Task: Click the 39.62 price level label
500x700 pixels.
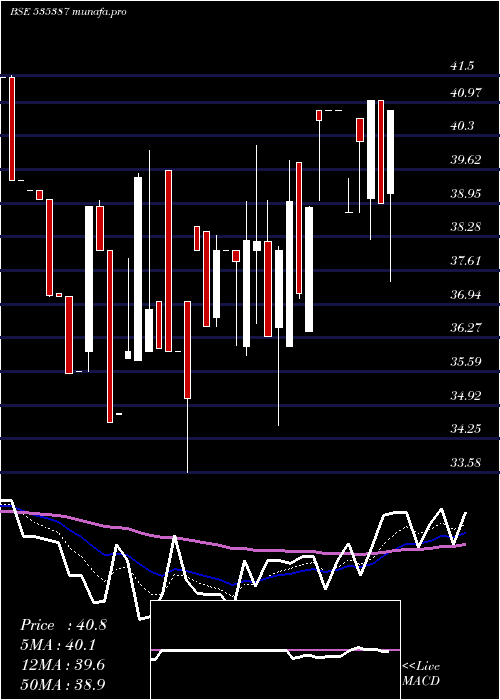Action: click(x=466, y=160)
